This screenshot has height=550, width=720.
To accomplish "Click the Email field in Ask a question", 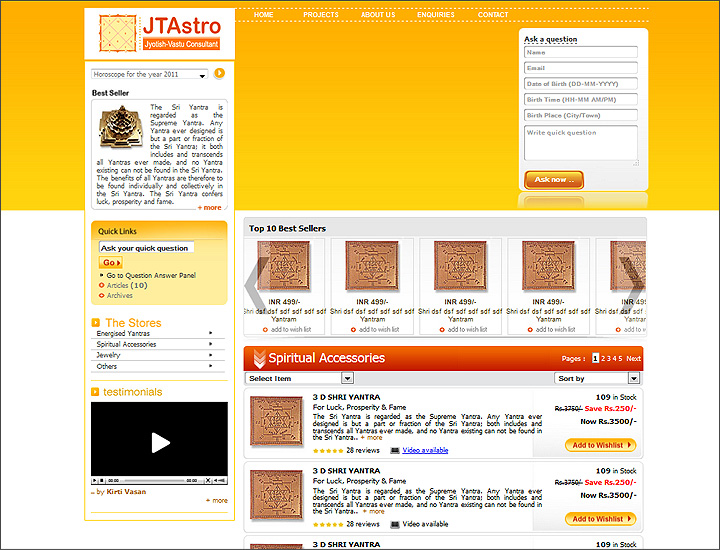I will [x=581, y=68].
